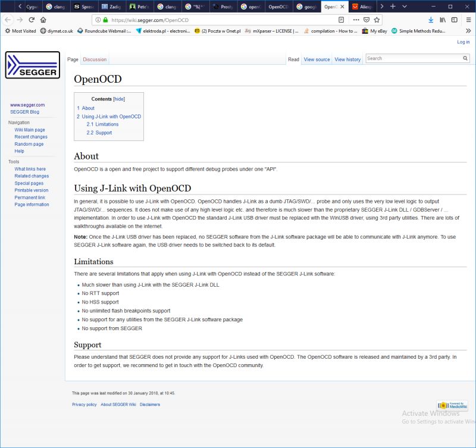Open Privacy policy footer link

point(84,405)
